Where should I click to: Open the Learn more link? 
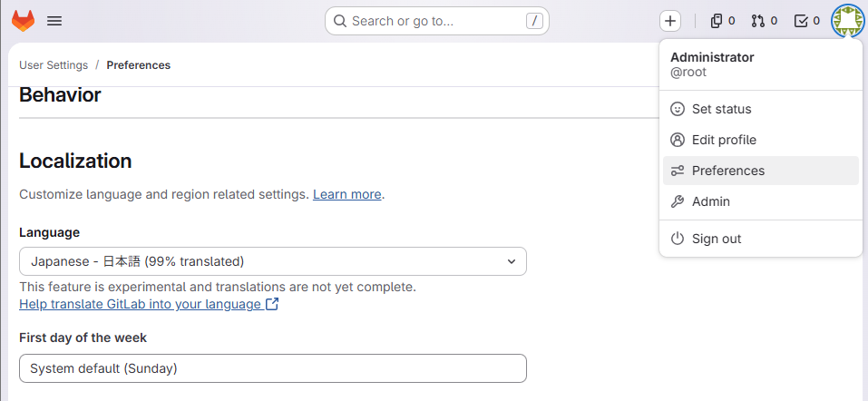click(346, 194)
